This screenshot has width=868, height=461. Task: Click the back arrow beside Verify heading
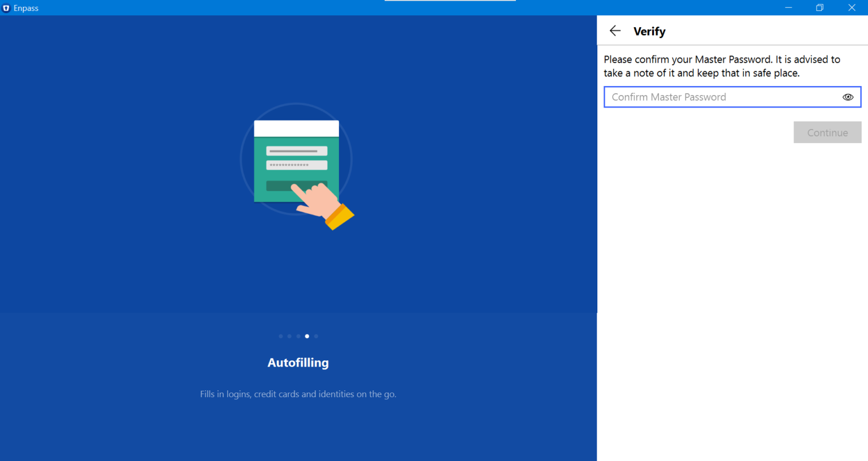[615, 31]
